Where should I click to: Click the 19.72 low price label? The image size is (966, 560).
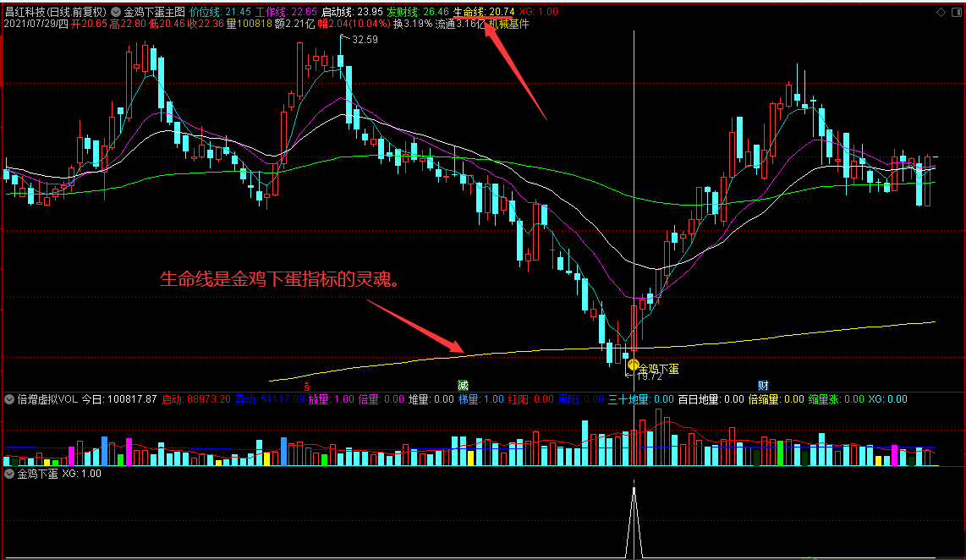pos(649,376)
